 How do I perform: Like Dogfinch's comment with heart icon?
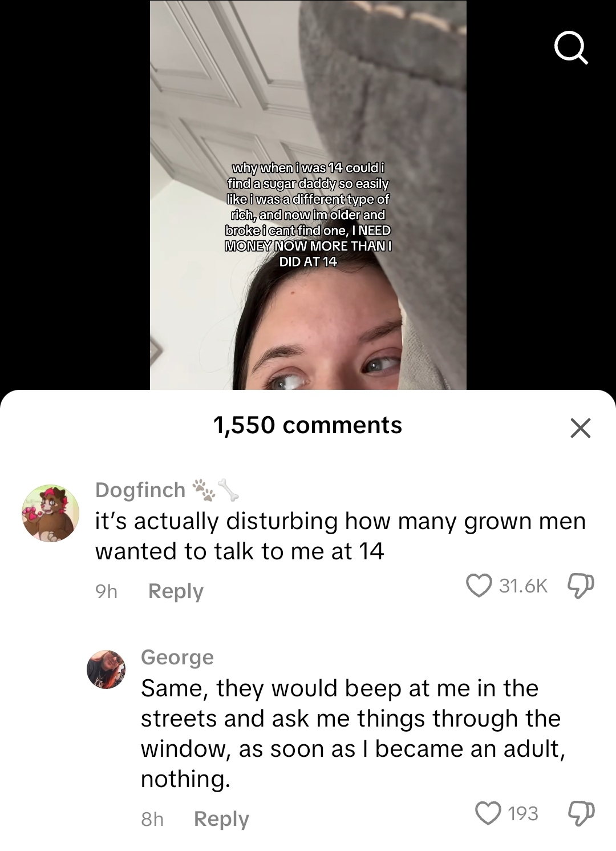click(479, 586)
